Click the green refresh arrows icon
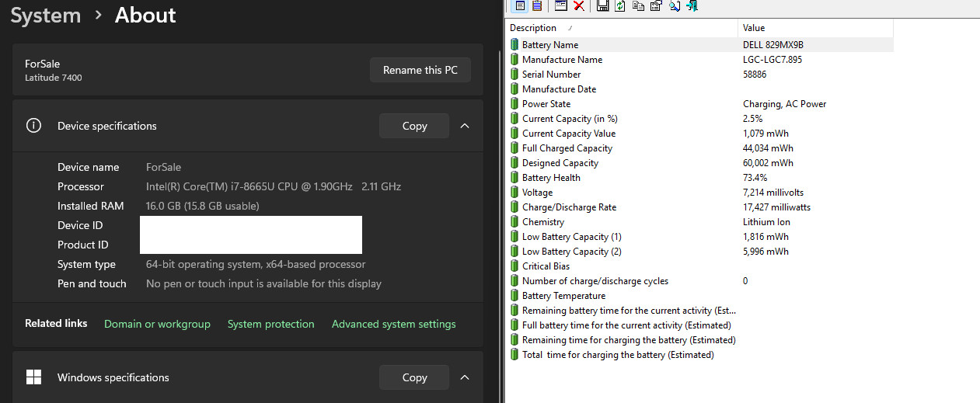 coord(620,6)
